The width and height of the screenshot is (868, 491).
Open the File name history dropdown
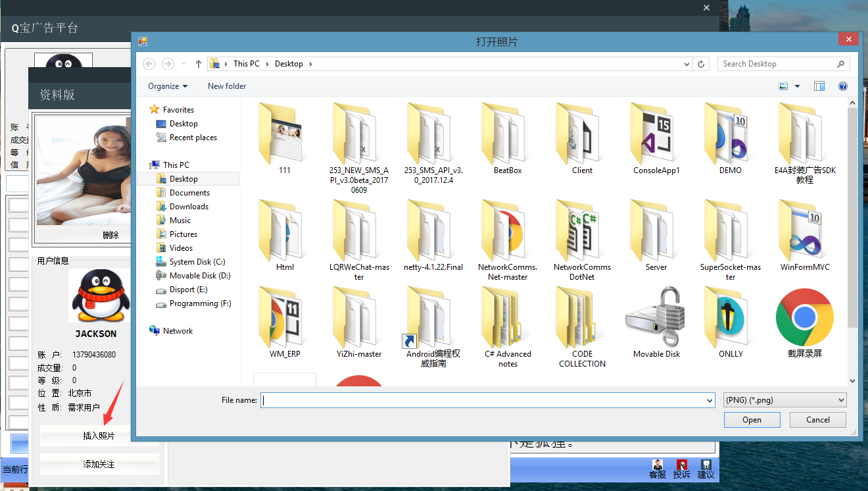click(x=709, y=400)
